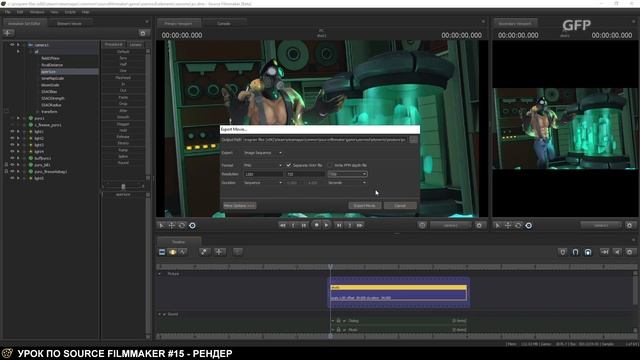Click the Export Movie button

(364, 206)
